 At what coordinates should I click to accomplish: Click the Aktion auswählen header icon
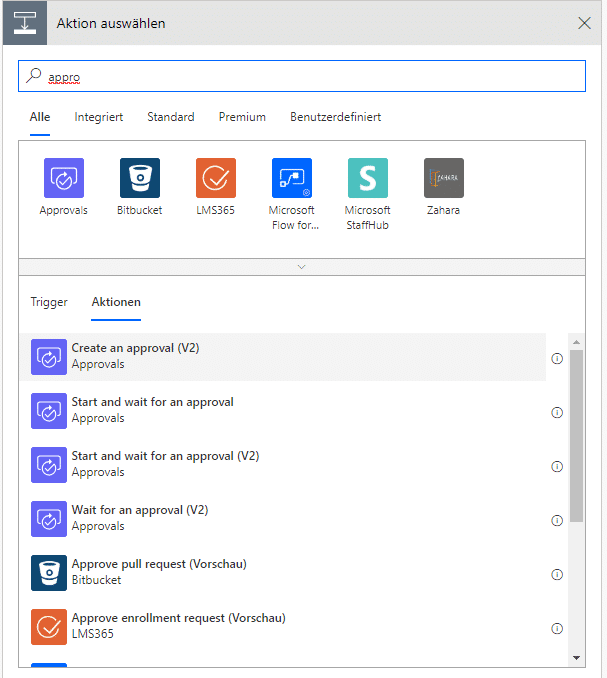(x=25, y=23)
